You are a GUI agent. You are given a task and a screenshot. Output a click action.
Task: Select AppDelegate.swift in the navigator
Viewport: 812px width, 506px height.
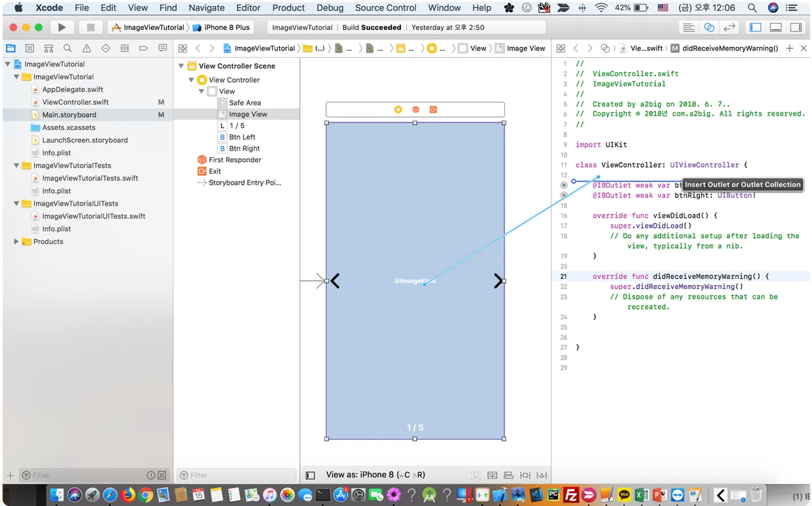click(72, 90)
